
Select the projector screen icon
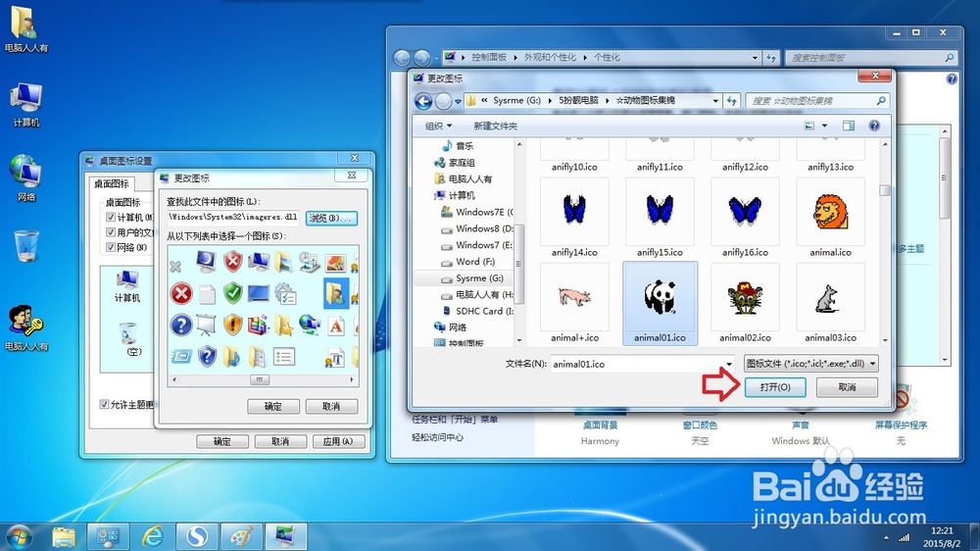pyautogui.click(x=206, y=325)
